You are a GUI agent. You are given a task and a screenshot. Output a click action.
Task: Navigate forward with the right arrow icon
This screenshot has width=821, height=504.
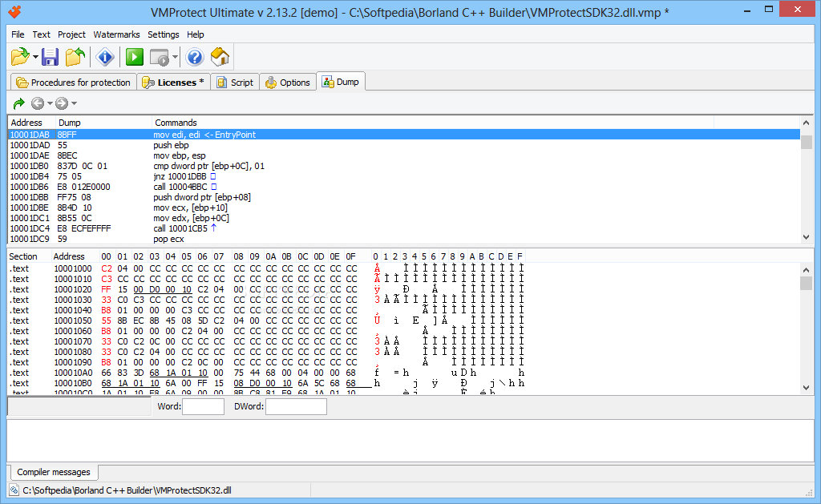(x=62, y=103)
